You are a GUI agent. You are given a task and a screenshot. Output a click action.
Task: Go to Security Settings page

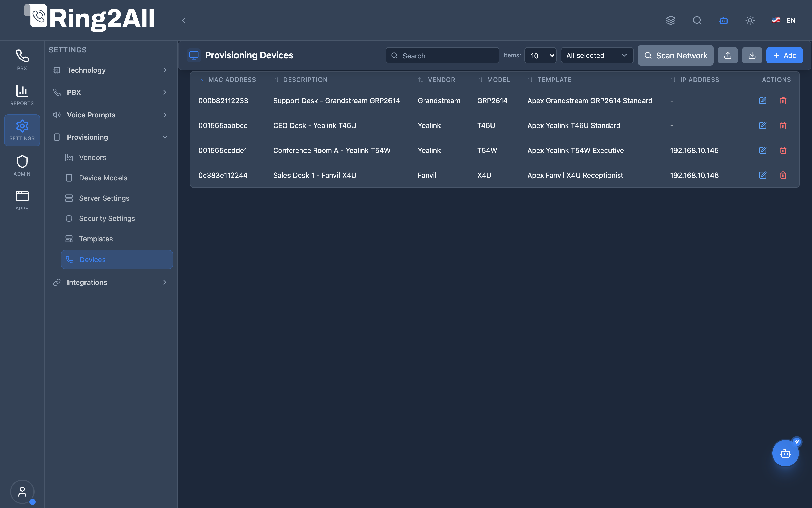pos(117,218)
